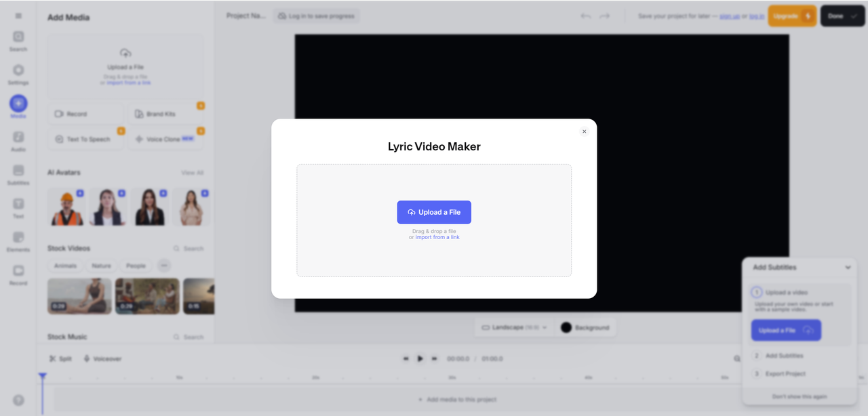Open the Elements sidebar tool
The image size is (868, 416).
(18, 241)
